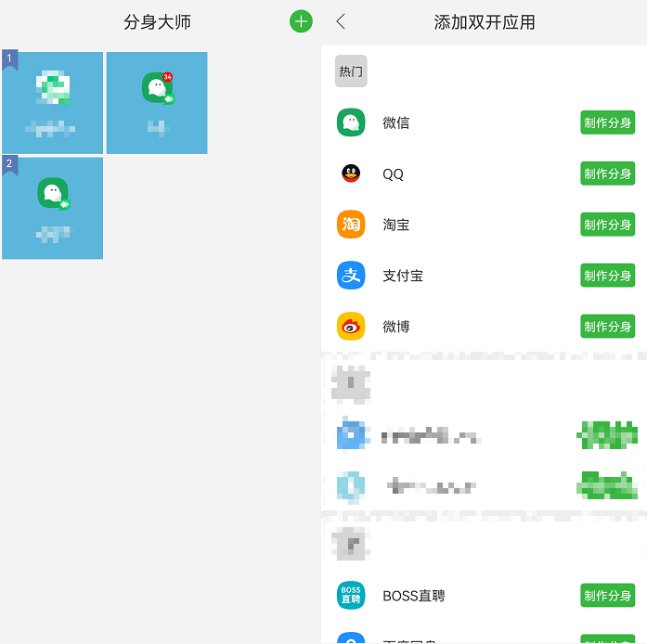This screenshot has width=647, height=644.
Task: Click the 支付宝 blue icon
Action: [351, 276]
